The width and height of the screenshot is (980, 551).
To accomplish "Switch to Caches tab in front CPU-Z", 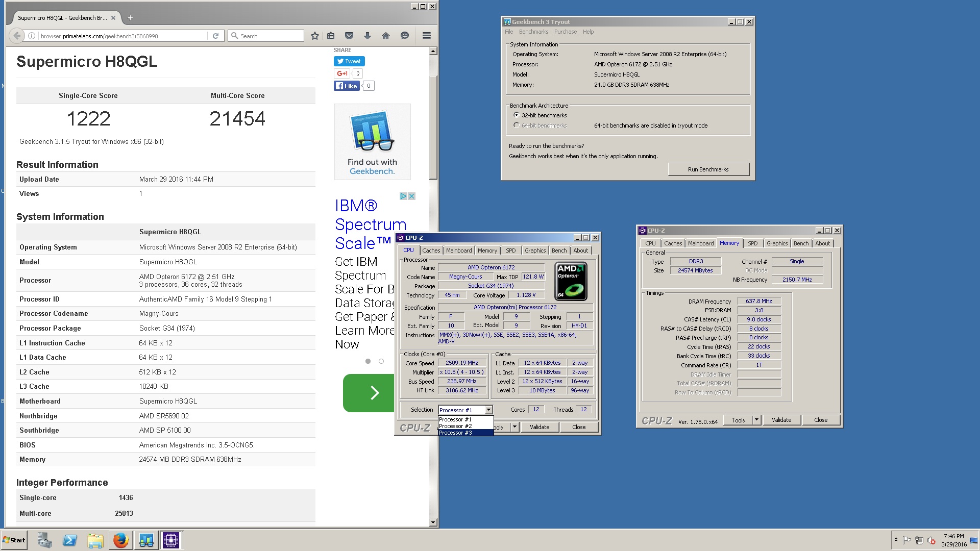I will pyautogui.click(x=431, y=251).
